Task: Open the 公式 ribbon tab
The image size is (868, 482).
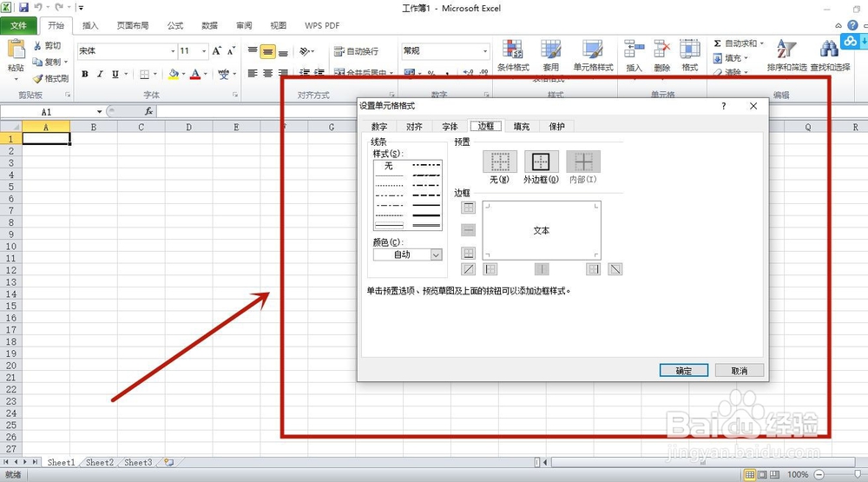Action: pos(175,25)
